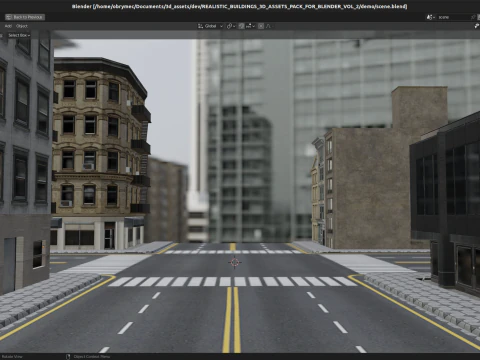Click the scene name input field
This screenshot has height=360, width=480.
point(453,17)
